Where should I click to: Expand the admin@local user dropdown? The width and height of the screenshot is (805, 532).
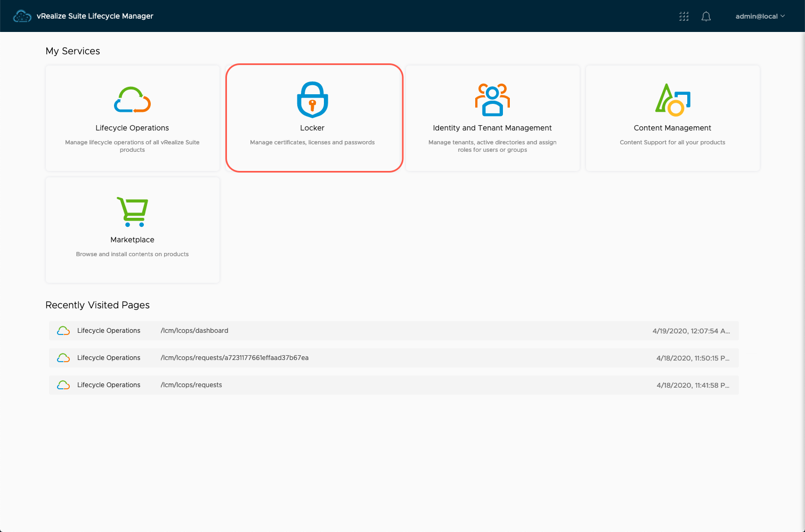coord(760,17)
